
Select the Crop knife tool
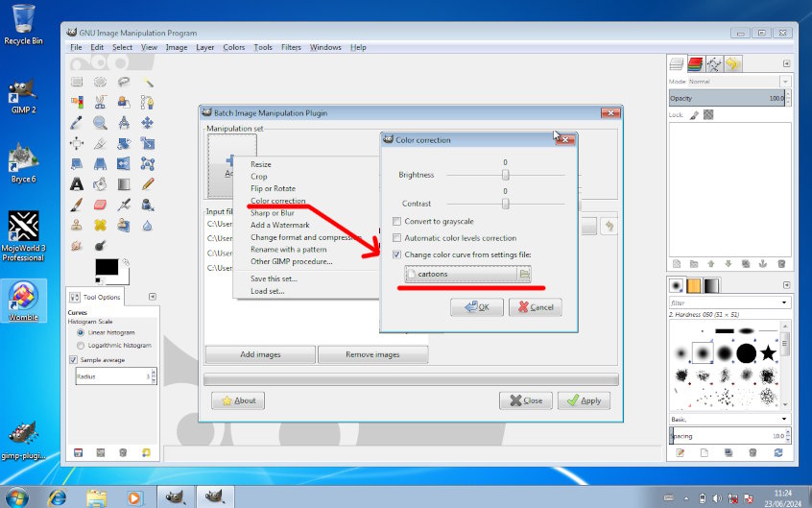coord(100,144)
